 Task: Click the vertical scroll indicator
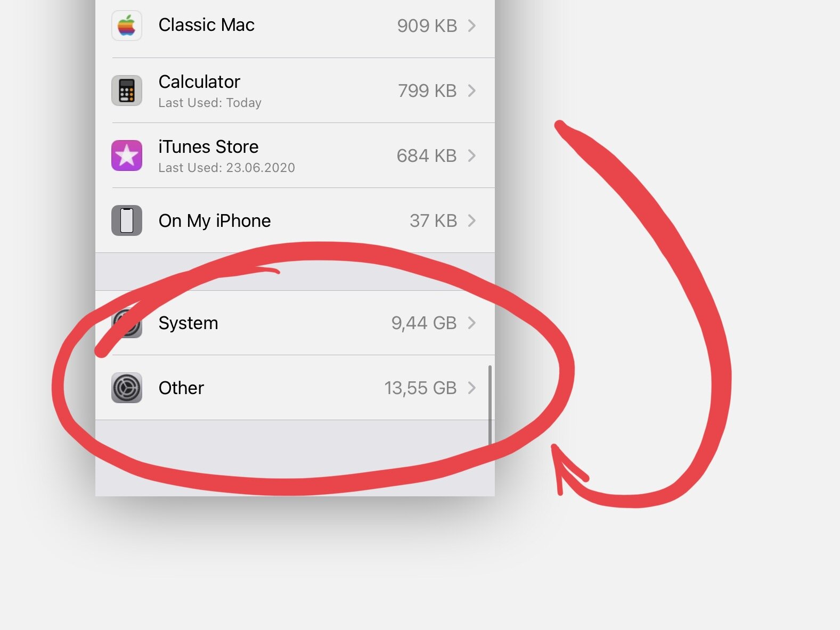point(490,405)
